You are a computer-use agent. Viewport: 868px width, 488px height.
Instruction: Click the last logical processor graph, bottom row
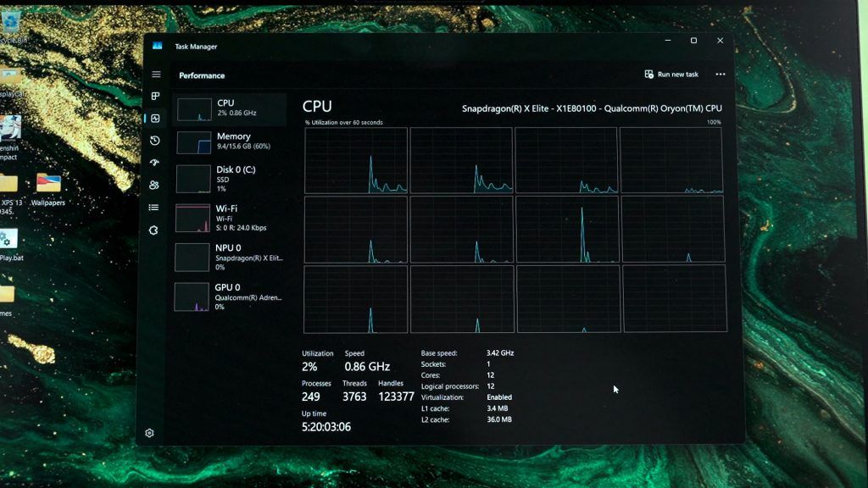(675, 299)
